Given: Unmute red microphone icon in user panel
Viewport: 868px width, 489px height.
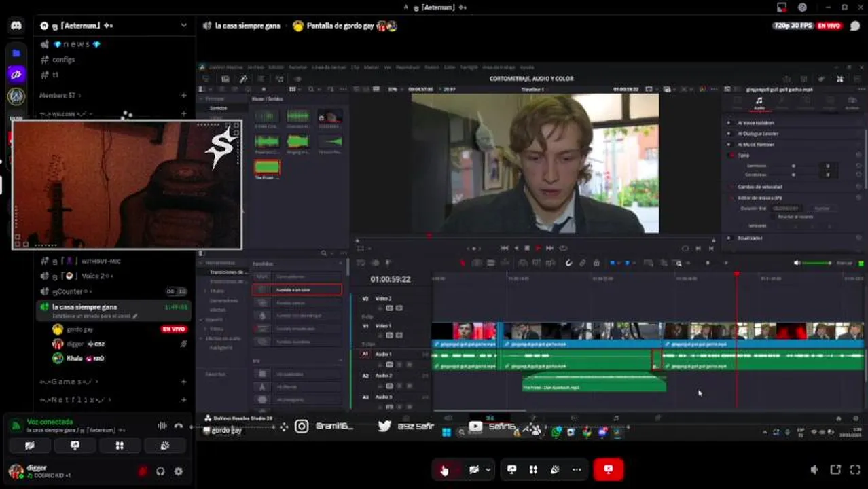Looking at the screenshot, I should pyautogui.click(x=143, y=471).
